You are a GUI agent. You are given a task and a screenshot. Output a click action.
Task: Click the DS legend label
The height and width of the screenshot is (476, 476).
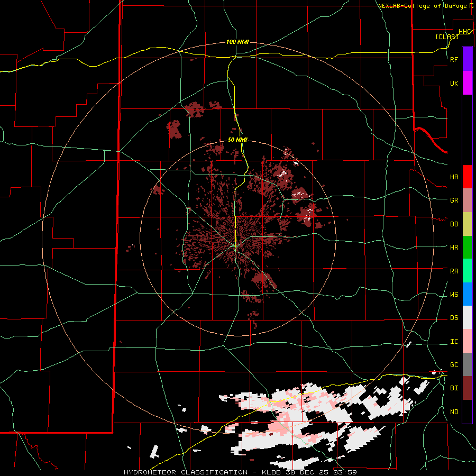coord(454,318)
